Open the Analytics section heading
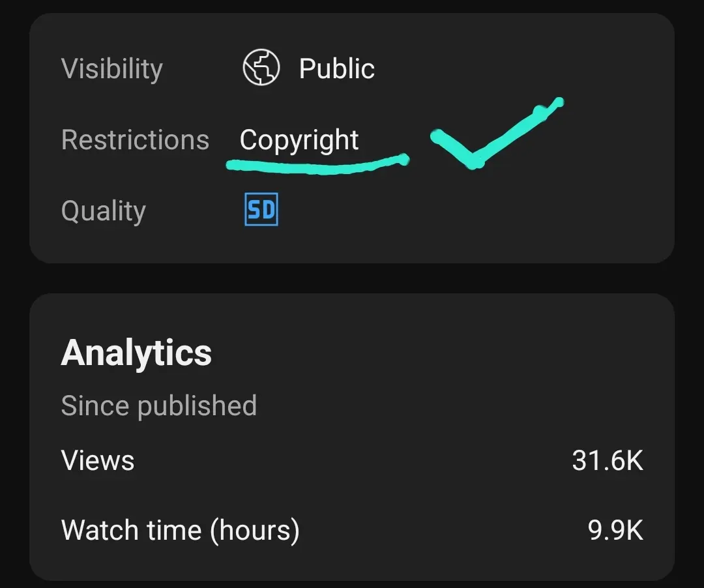 pyautogui.click(x=136, y=353)
